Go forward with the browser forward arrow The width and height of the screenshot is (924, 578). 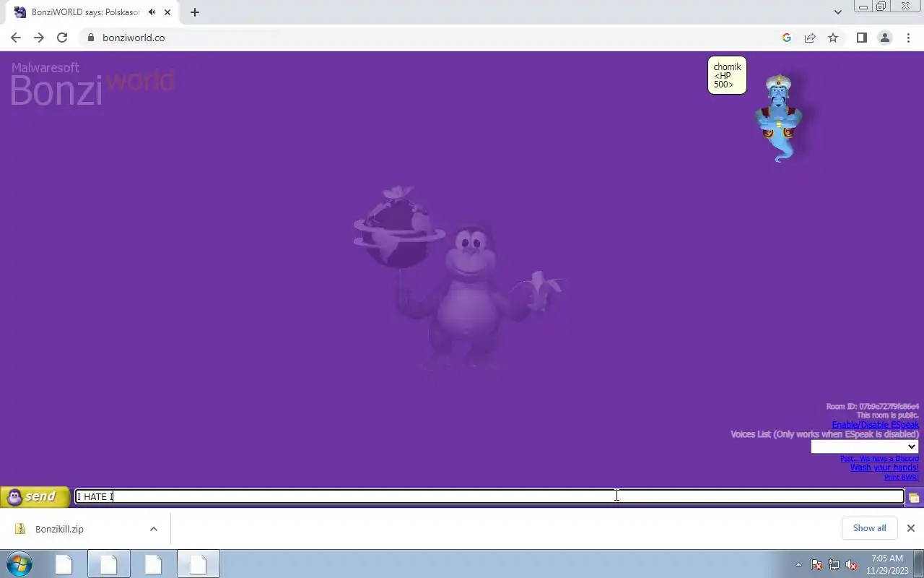point(39,38)
